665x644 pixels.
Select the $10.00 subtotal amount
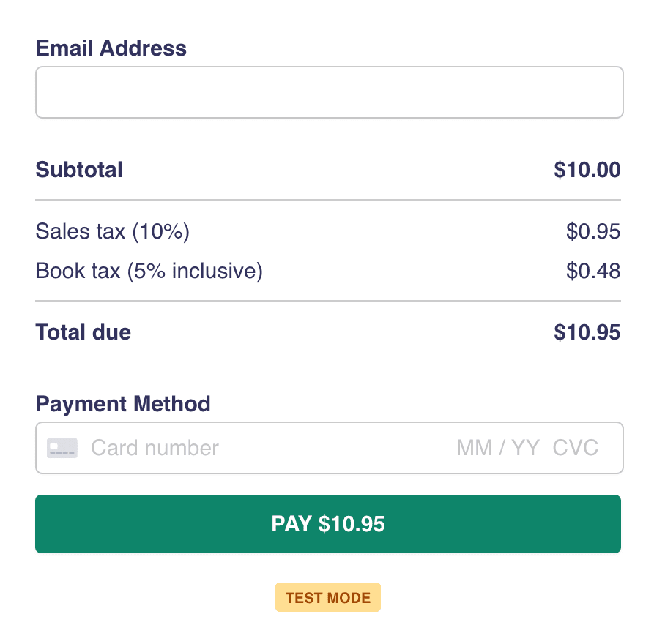[x=587, y=170]
